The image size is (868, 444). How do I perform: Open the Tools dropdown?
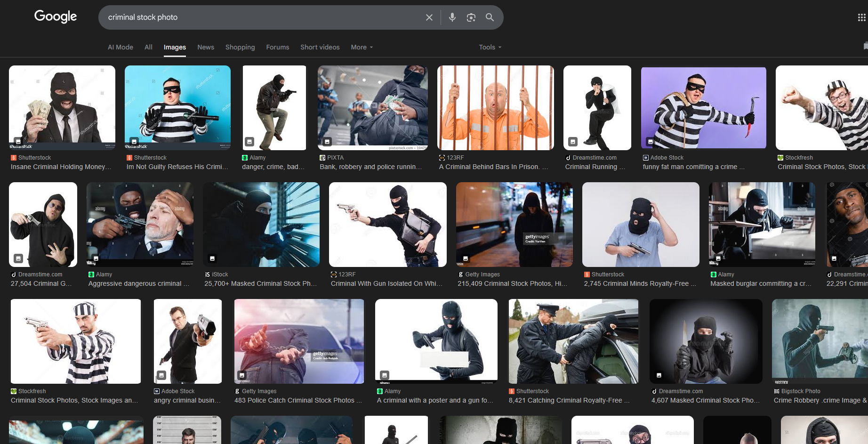click(x=490, y=47)
